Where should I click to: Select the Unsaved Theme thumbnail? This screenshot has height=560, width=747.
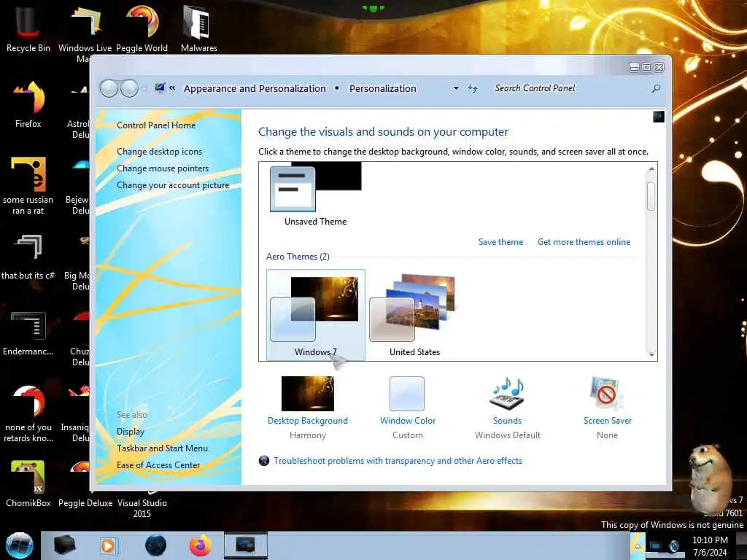[315, 195]
